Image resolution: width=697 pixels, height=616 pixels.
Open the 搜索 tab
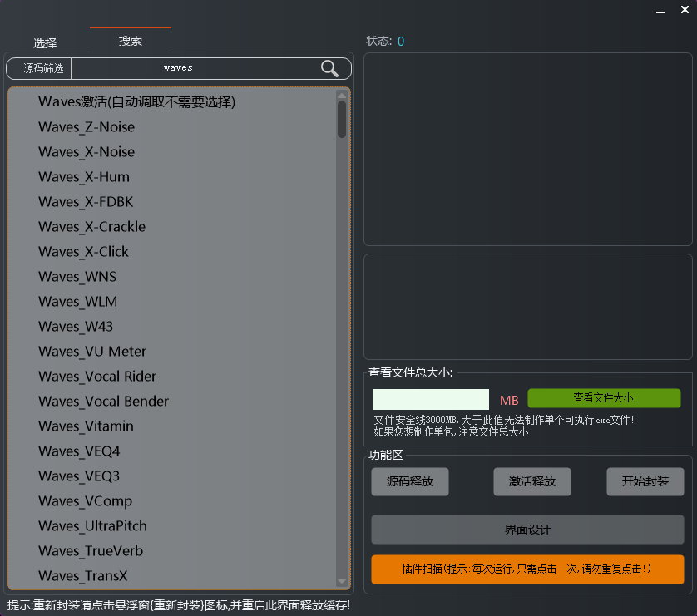point(131,41)
